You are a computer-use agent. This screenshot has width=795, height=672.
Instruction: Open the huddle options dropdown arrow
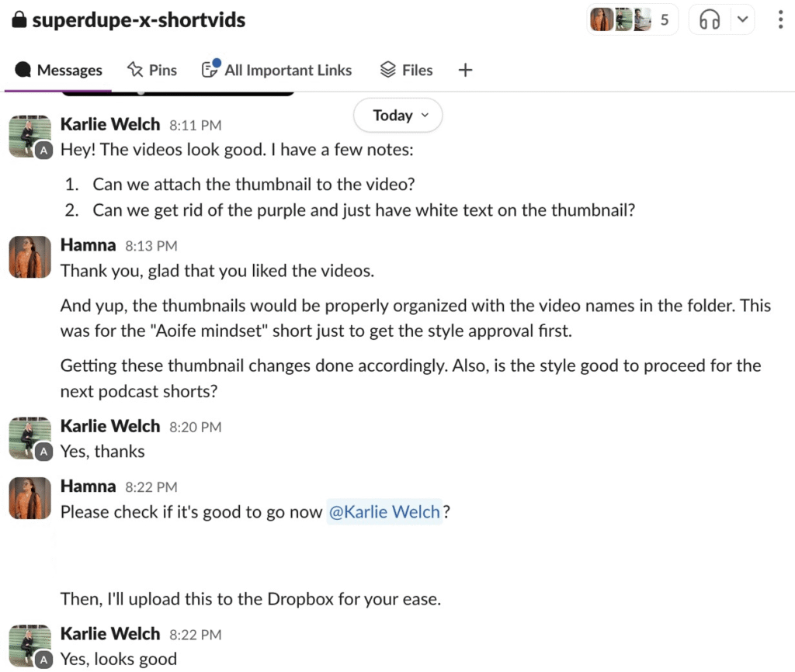743,20
